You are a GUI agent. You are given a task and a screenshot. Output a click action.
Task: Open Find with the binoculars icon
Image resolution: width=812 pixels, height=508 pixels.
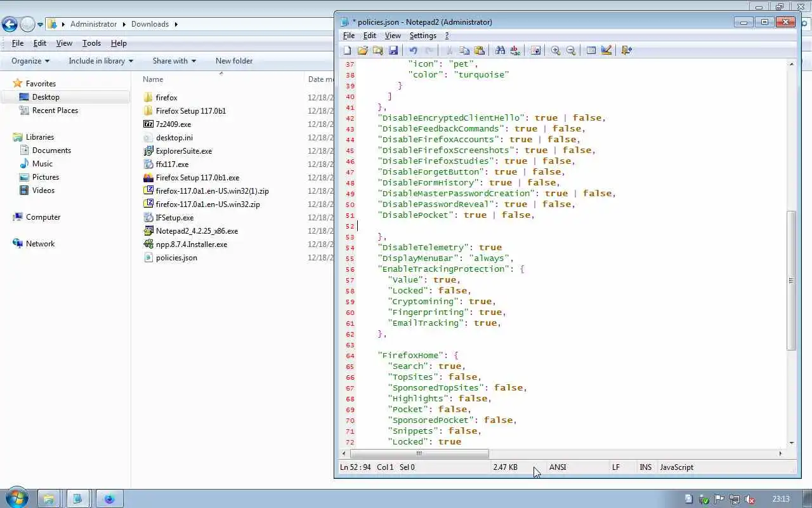(x=500, y=50)
